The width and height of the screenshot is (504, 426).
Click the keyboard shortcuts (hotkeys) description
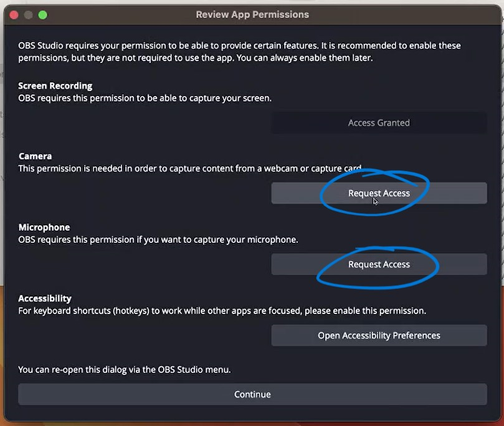point(222,311)
